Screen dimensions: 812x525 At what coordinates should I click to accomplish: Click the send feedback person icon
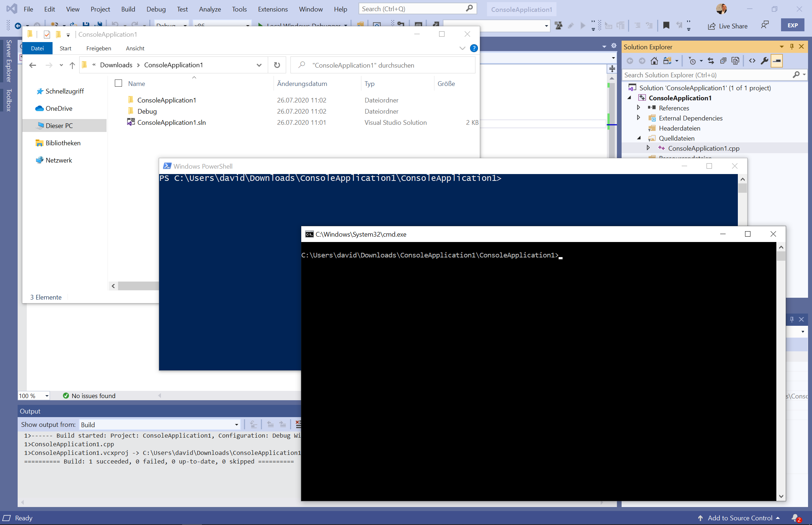click(765, 25)
